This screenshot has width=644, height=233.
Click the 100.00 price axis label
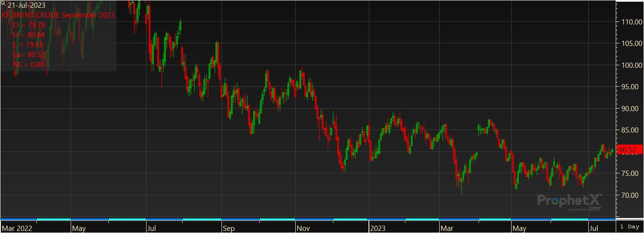631,65
